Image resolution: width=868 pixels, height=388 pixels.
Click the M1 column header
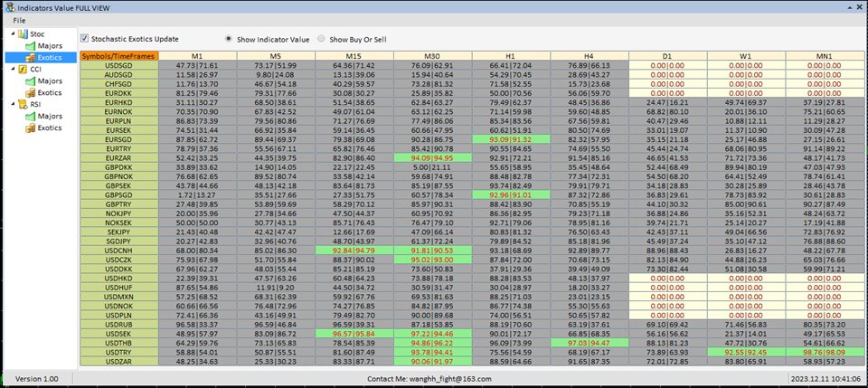198,56
